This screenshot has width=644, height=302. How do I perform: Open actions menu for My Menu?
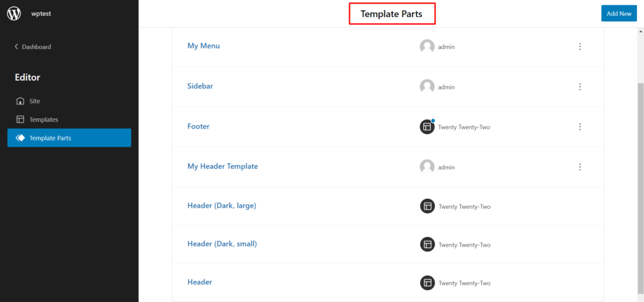tap(580, 47)
